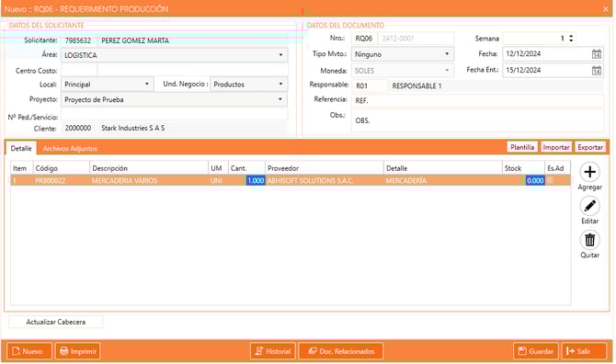Sort by the Código column header
616x364 pixels.
click(x=62, y=168)
